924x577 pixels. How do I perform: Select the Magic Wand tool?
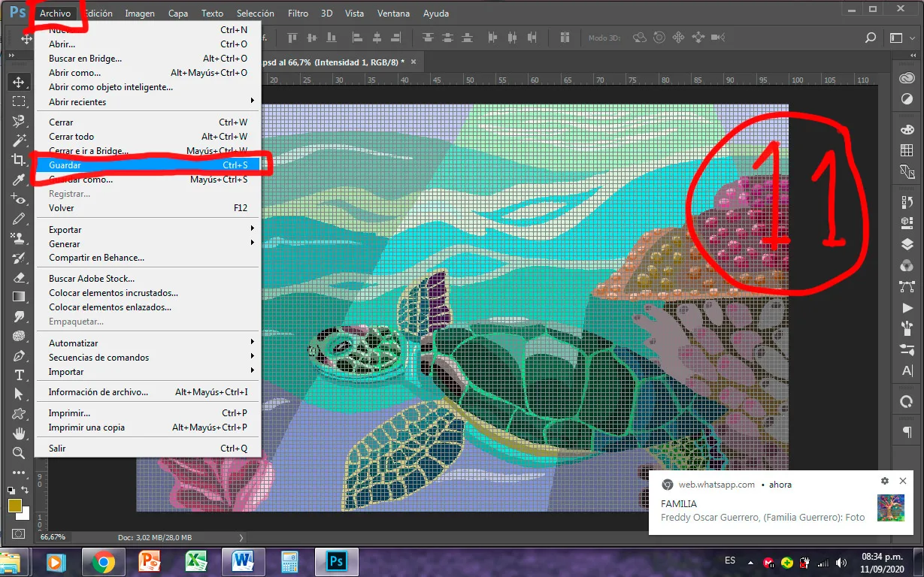(19, 140)
